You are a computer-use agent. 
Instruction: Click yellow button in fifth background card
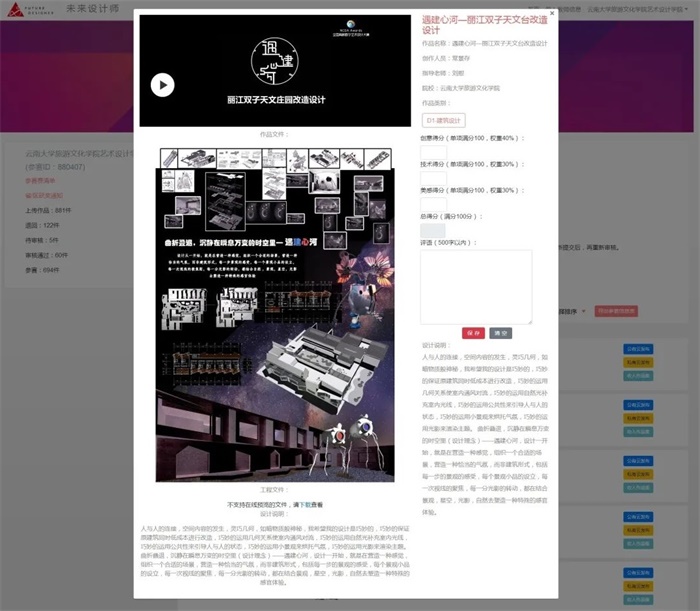(638, 586)
